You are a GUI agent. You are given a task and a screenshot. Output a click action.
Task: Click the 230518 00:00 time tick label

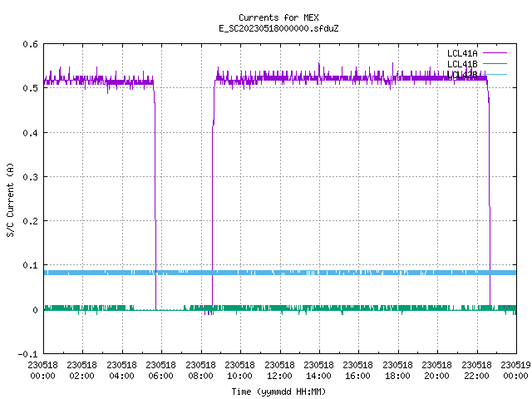tap(42, 371)
